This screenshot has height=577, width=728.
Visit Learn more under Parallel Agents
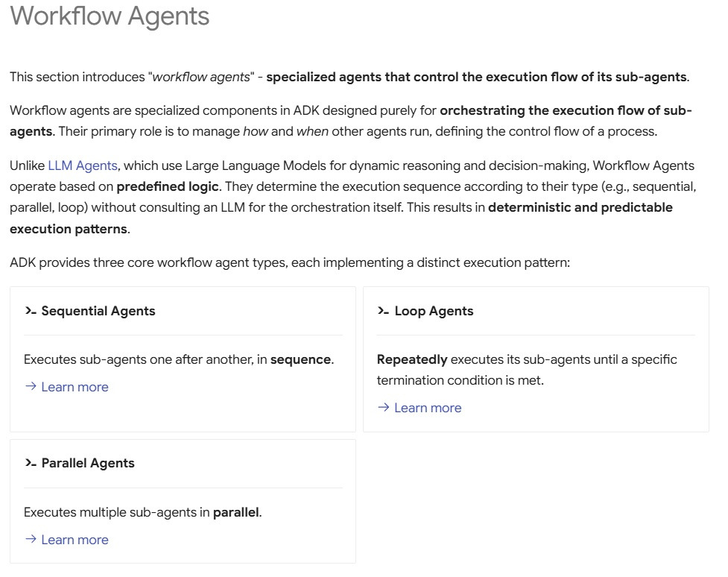pyautogui.click(x=75, y=540)
